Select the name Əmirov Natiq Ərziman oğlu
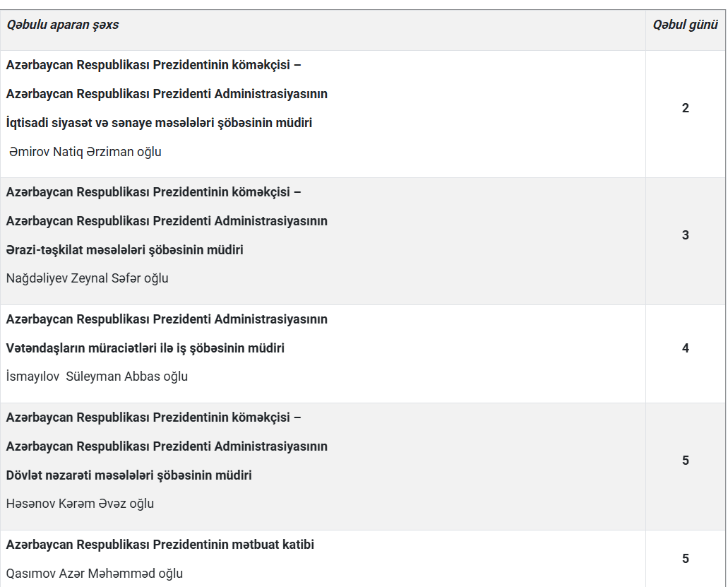This screenshot has width=728, height=587. tap(85, 152)
